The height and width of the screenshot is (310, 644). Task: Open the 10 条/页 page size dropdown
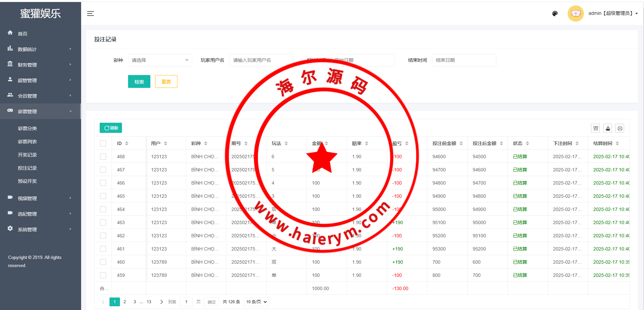click(x=256, y=302)
